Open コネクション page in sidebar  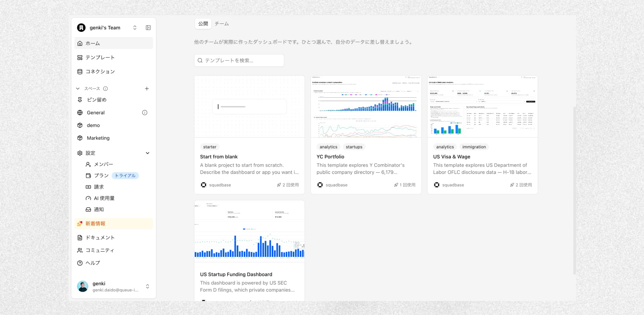click(x=114, y=71)
